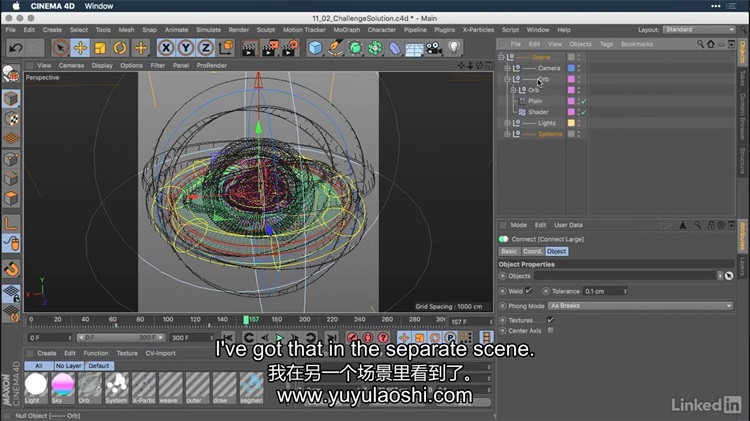The height and width of the screenshot is (421, 750).
Task: Click the blue deformer capsule icon
Action: [395, 48]
